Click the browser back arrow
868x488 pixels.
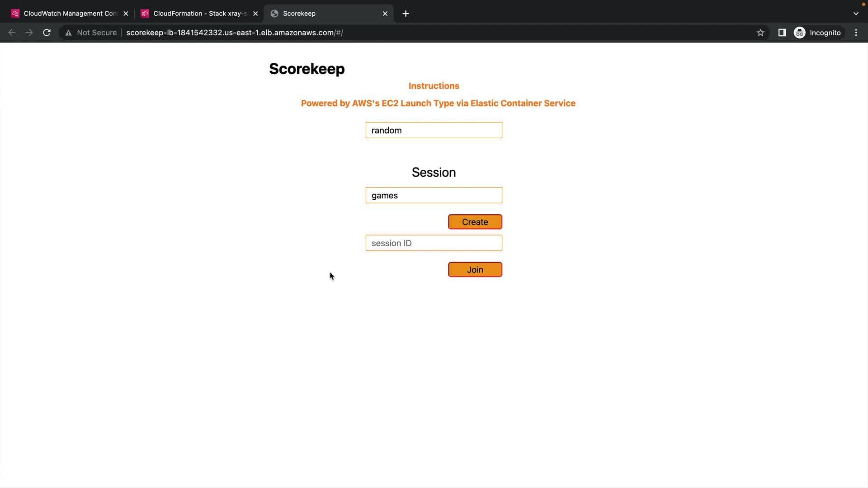[12, 33]
